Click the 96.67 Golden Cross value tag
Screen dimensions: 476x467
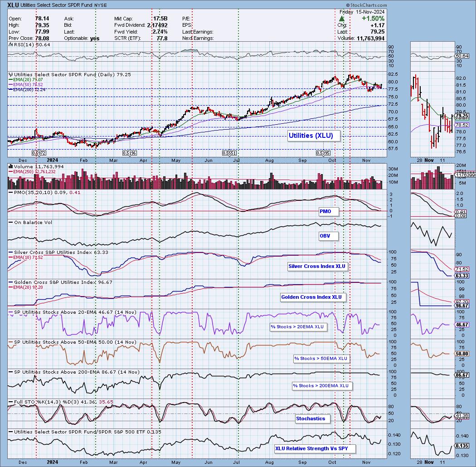(462, 306)
